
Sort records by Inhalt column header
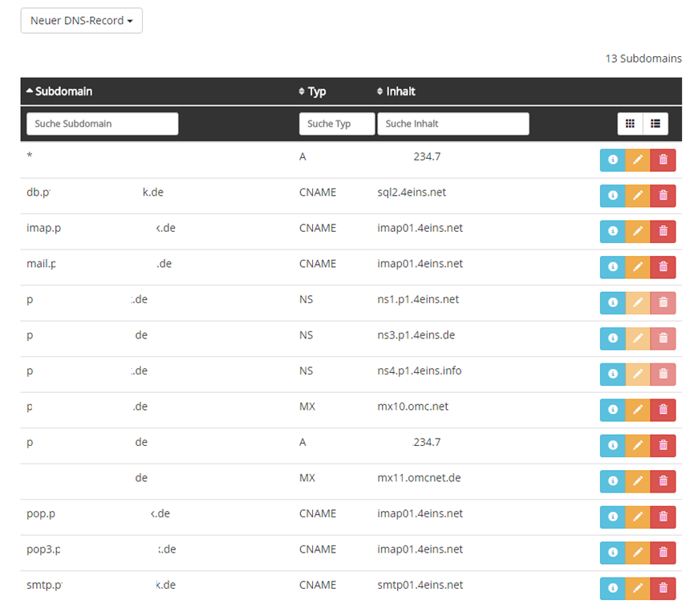pyautogui.click(x=400, y=91)
